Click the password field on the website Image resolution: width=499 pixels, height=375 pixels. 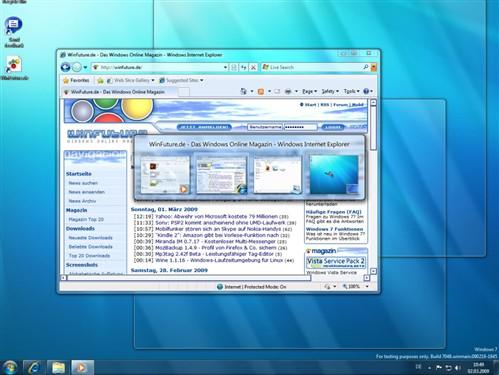click(x=300, y=127)
